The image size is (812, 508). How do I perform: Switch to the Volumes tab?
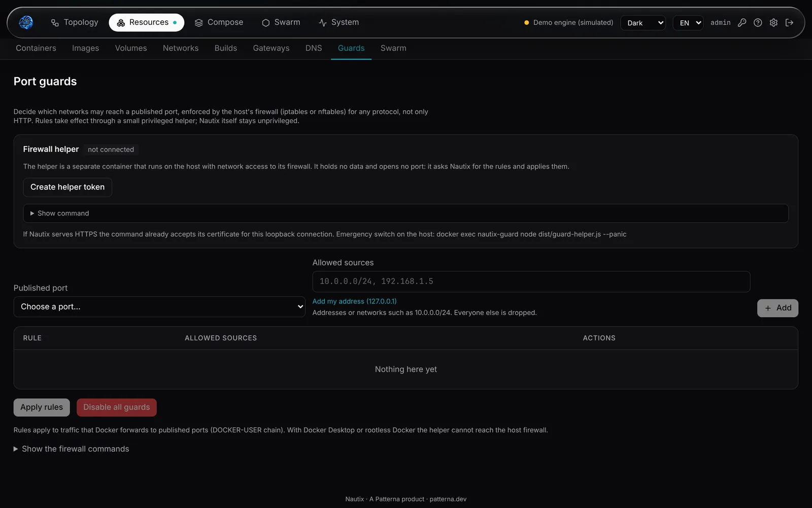pyautogui.click(x=131, y=48)
